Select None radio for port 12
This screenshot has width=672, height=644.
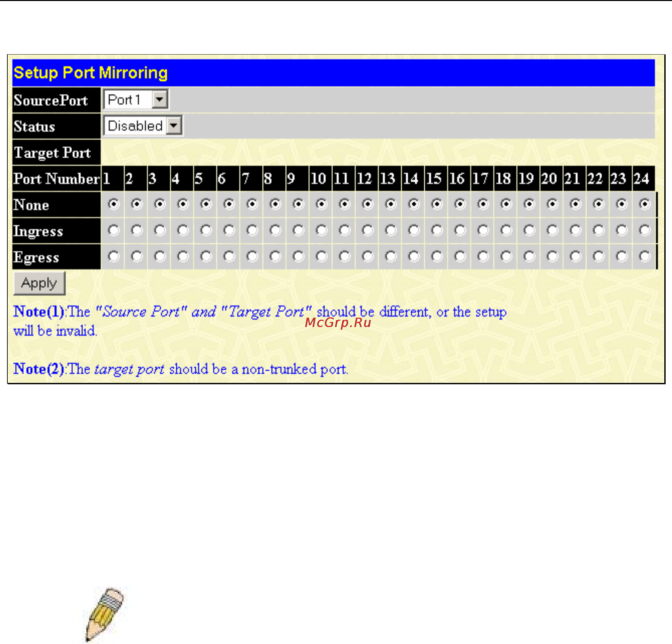367,205
